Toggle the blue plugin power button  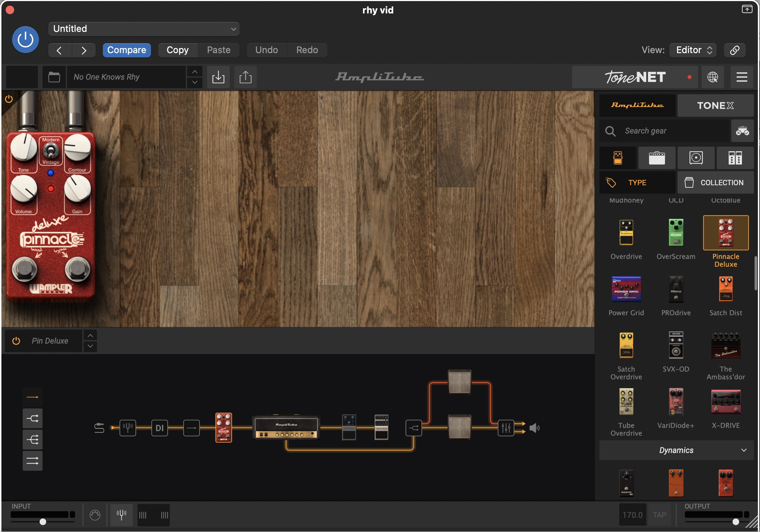coord(26,40)
